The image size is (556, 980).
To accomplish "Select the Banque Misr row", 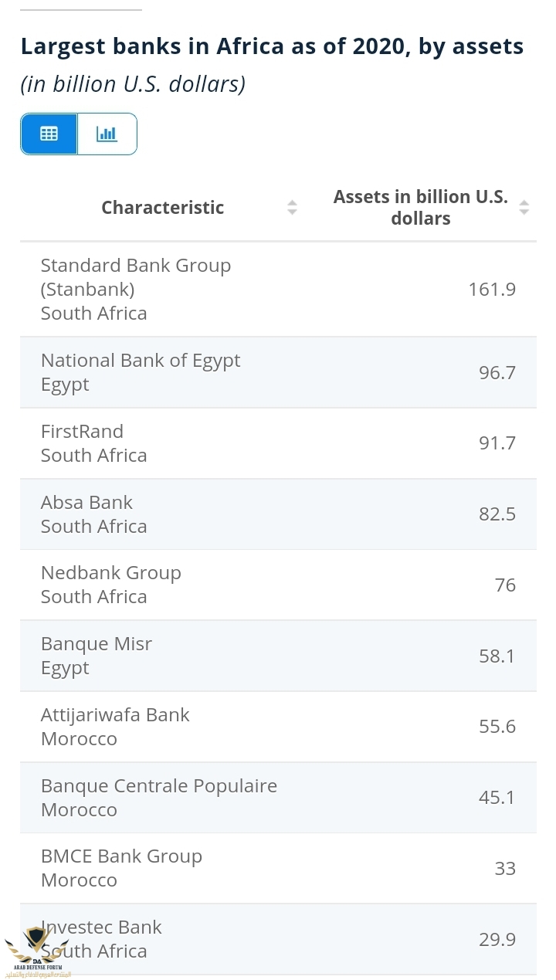I will pyautogui.click(x=278, y=656).
